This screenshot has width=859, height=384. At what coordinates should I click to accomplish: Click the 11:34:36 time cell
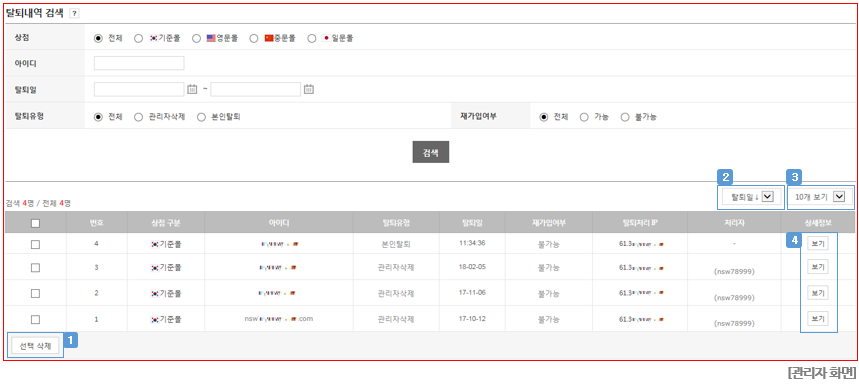click(472, 244)
